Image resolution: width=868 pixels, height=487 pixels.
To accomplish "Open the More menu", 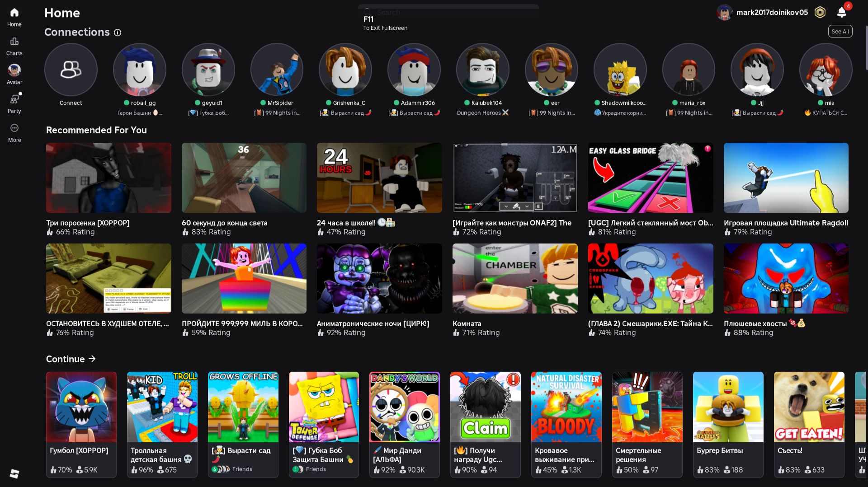I will pyautogui.click(x=14, y=133).
